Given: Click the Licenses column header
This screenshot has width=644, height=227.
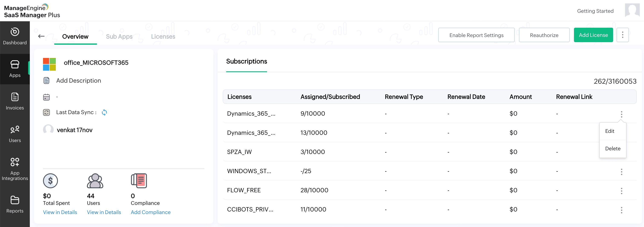Looking at the screenshot, I should tap(240, 97).
